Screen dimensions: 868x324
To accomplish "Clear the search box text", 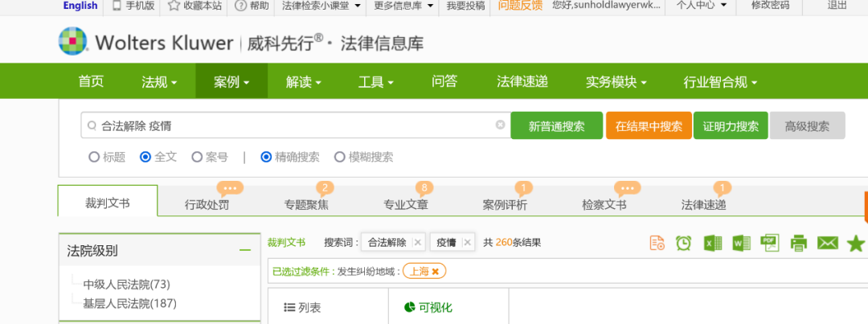I will click(x=500, y=125).
